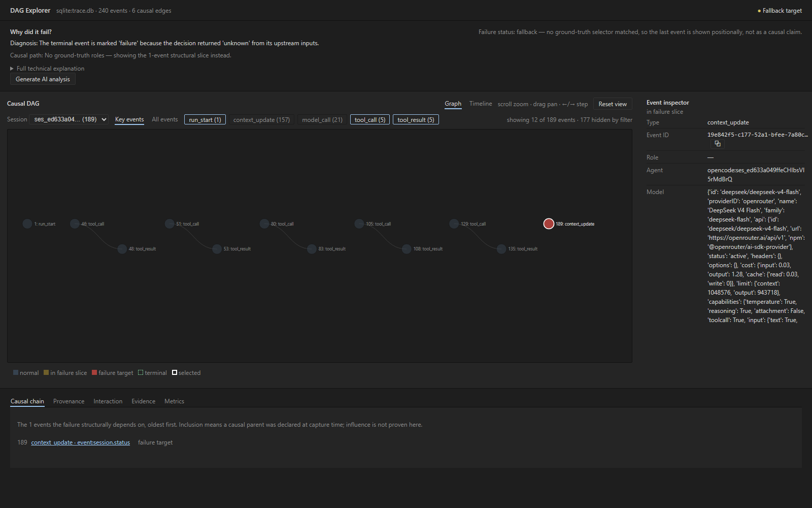812x508 pixels.
Task: Open the Metrics tab
Action: tap(174, 401)
